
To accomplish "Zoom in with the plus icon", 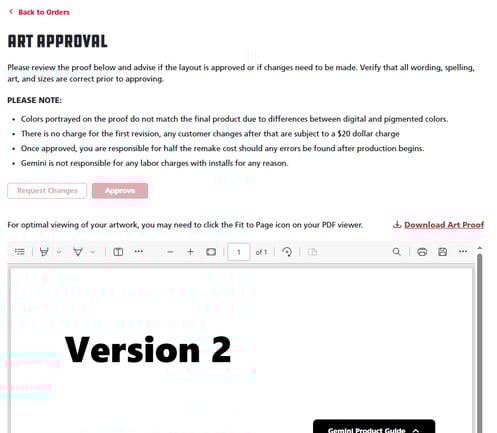I will [x=190, y=252].
